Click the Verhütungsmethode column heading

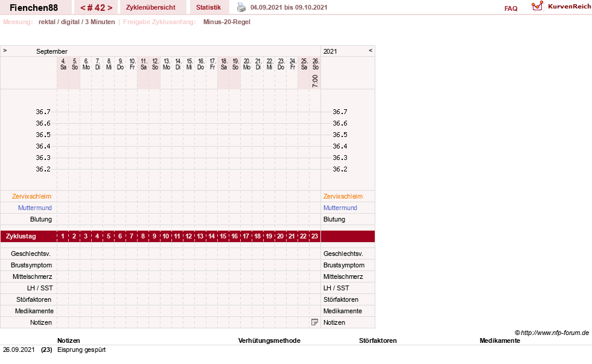pyautogui.click(x=269, y=340)
